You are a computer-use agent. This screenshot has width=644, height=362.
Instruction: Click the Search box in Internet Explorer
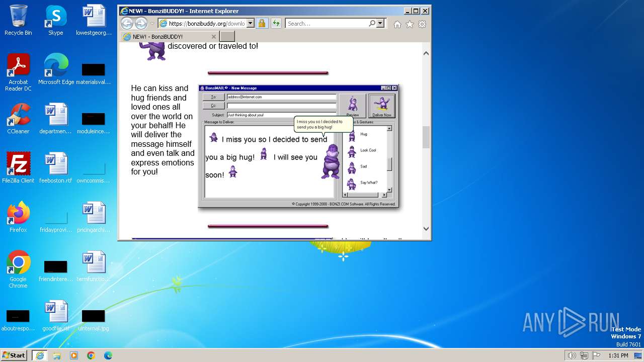pyautogui.click(x=327, y=23)
